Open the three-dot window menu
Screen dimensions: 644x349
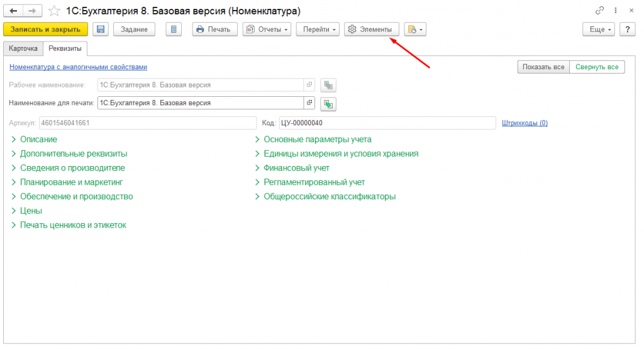pyautogui.click(x=615, y=11)
